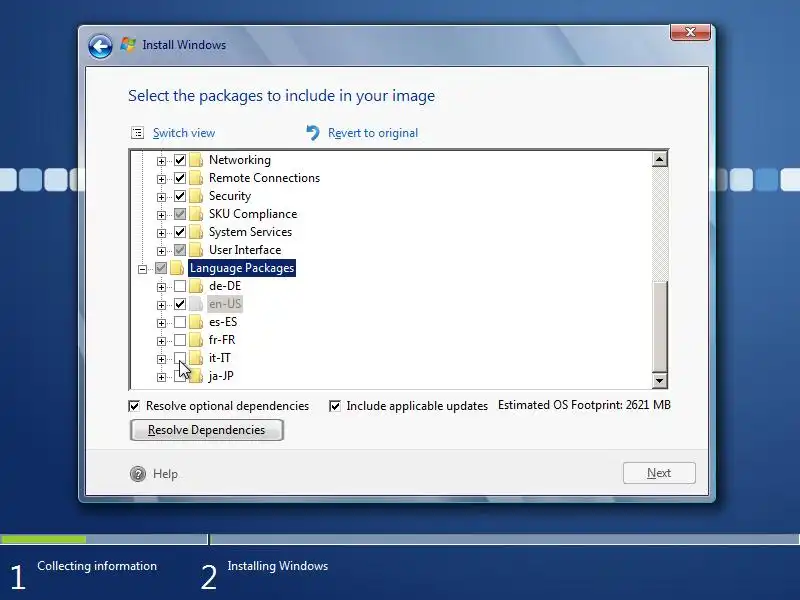Uncheck the Networking checkbox
This screenshot has height=600, width=800.
(180, 160)
